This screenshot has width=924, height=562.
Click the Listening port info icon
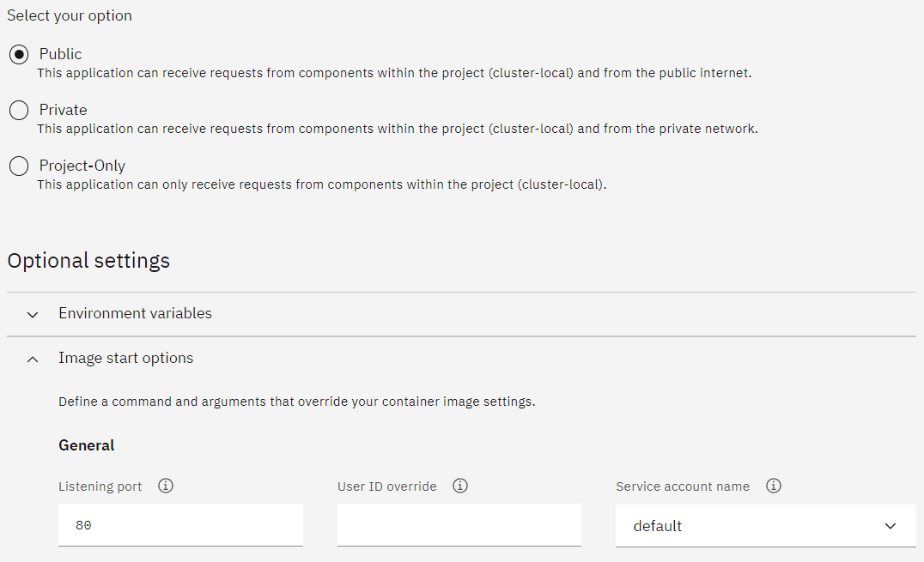[166, 486]
